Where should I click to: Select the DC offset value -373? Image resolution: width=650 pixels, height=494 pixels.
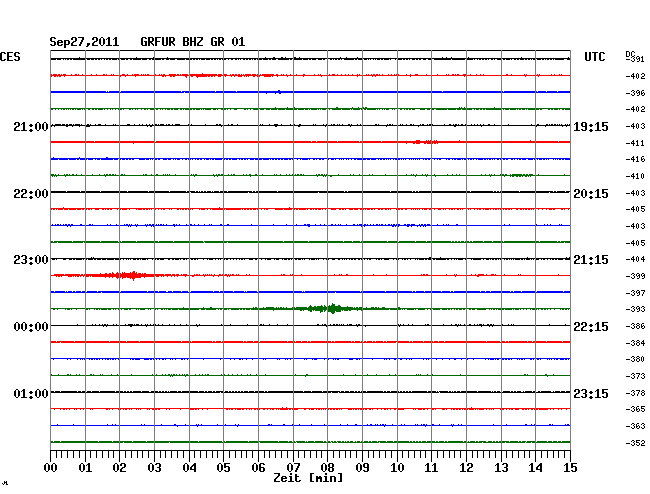635,376
